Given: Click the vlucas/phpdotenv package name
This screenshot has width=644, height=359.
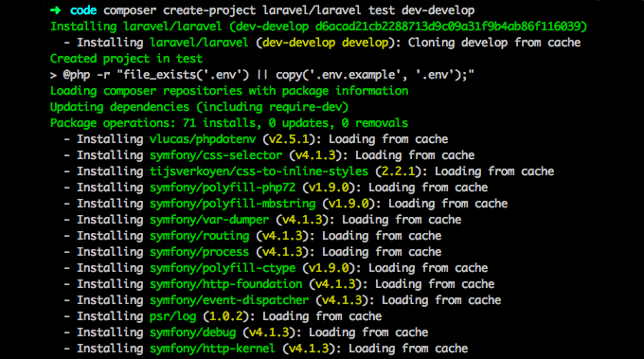Looking at the screenshot, I should pyautogui.click(x=203, y=139).
